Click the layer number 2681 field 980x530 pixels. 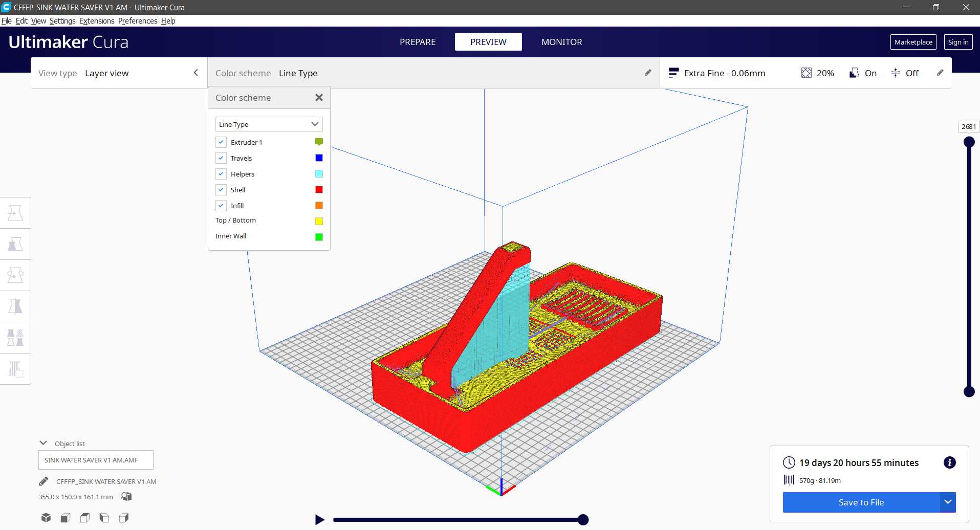click(x=968, y=126)
